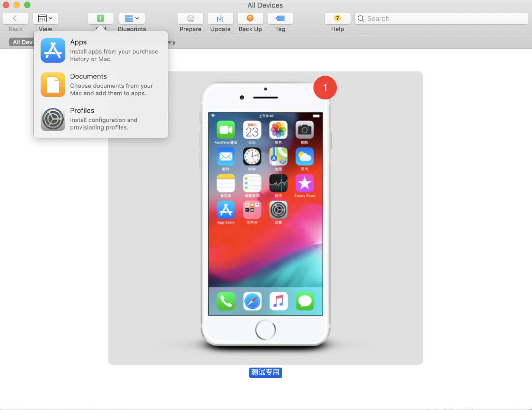This screenshot has width=532, height=410.
Task: Open the Blueprints dropdown
Action: [x=132, y=18]
